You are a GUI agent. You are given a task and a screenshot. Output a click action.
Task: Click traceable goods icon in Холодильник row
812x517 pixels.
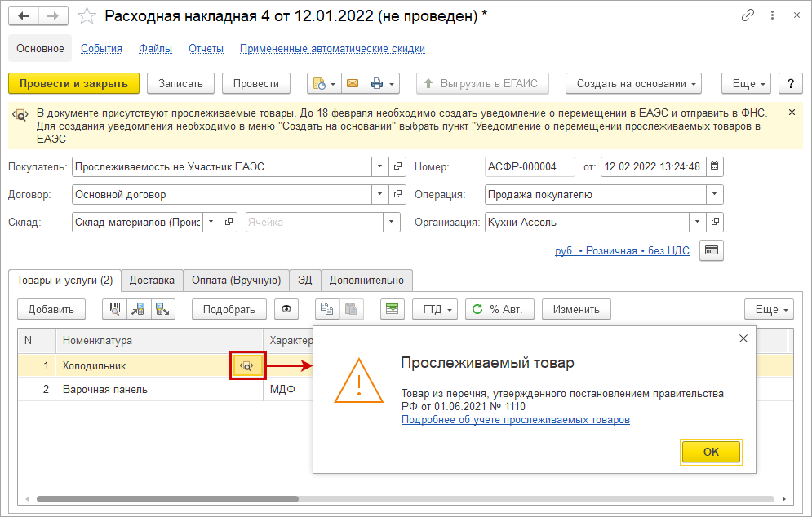click(247, 366)
